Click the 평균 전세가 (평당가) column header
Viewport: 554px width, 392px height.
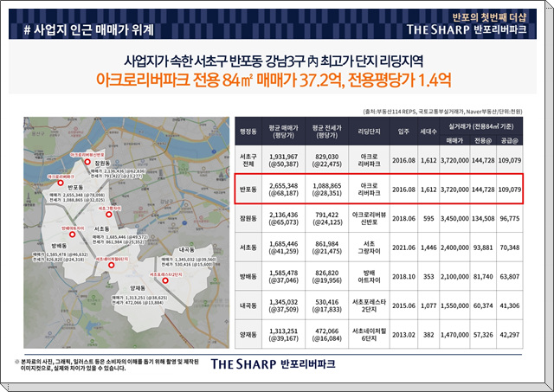(327, 132)
